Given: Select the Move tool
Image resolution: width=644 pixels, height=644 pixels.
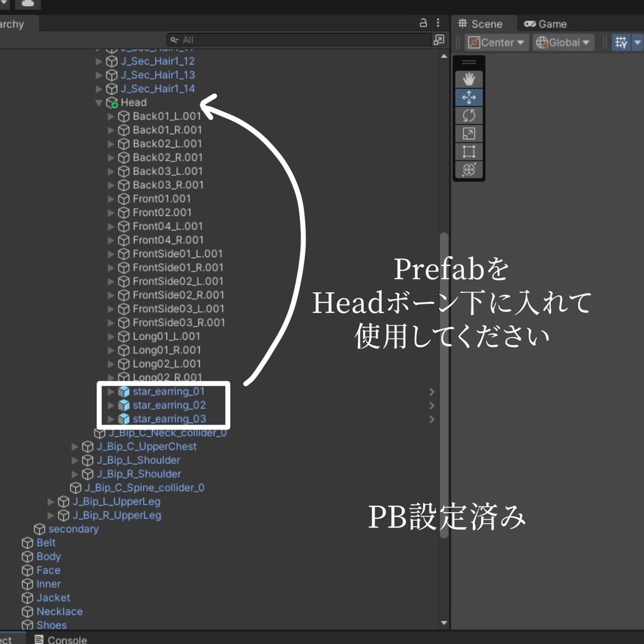Looking at the screenshot, I should (x=469, y=97).
